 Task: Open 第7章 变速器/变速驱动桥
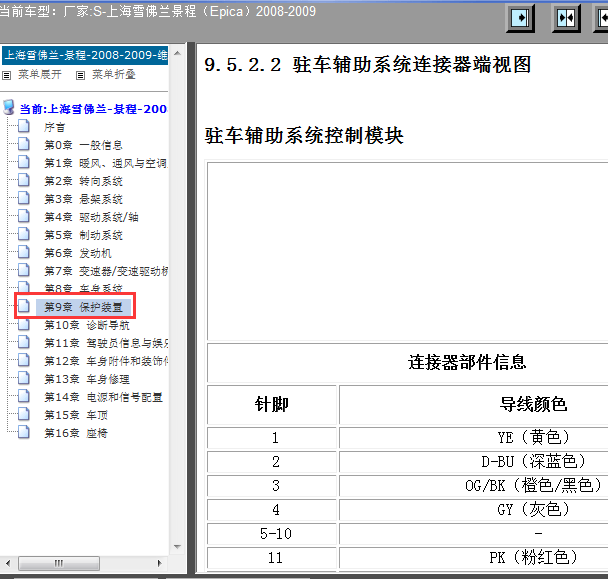[105, 271]
